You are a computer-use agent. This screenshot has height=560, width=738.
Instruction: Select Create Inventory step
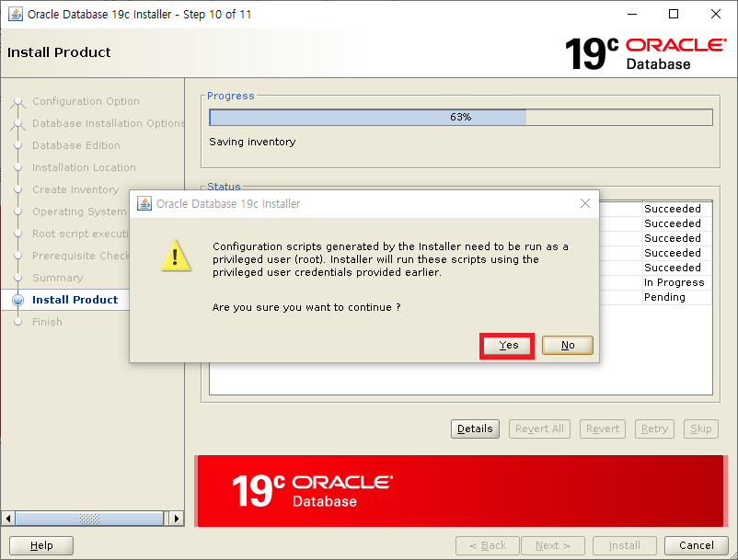75,189
